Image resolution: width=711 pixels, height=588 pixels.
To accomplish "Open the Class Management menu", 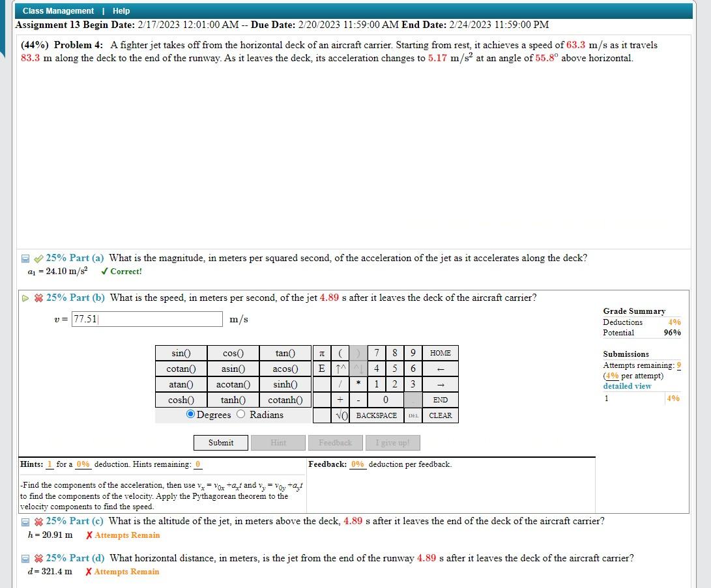I will (x=57, y=10).
